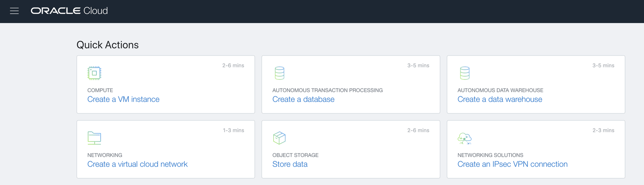Open the hamburger navigation menu
Screen dimensions: 644x185
click(14, 11)
